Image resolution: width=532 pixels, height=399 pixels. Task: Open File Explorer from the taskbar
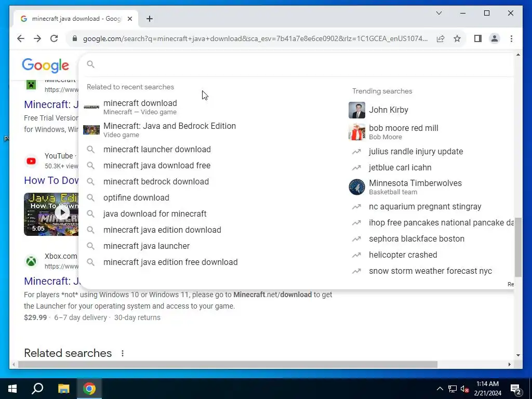coord(63,389)
